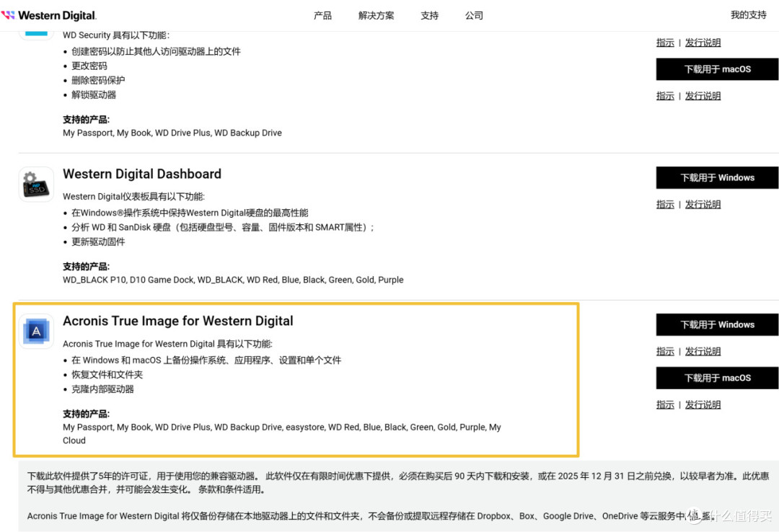
Task: Click the 恢复文件和文件夹 bullet text
Action: (x=107, y=375)
